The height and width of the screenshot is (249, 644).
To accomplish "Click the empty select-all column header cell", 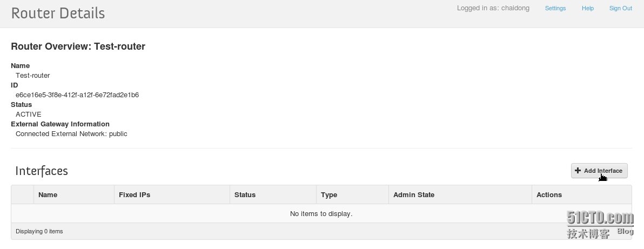I will 23,195.
